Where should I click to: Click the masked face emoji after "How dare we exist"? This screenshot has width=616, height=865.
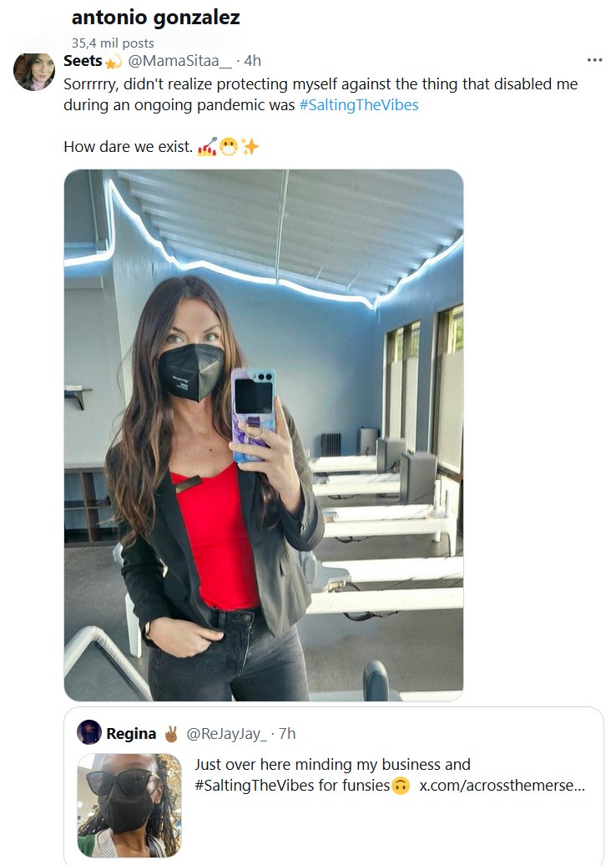click(x=229, y=148)
